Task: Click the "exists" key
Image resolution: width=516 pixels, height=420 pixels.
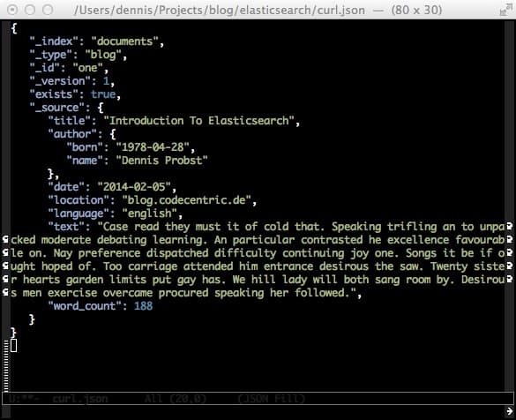Action: click(54, 94)
